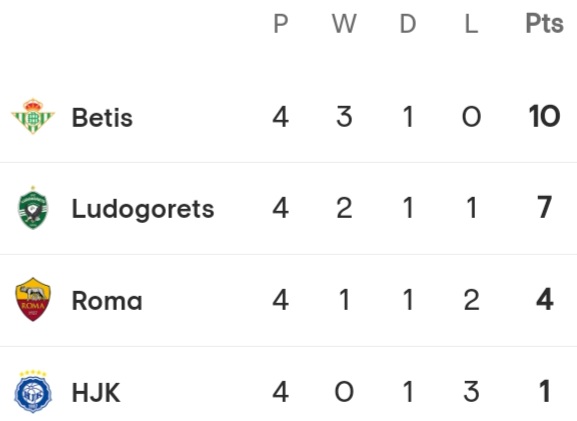
Task: Open the Ludogorets team link
Action: click(x=143, y=209)
